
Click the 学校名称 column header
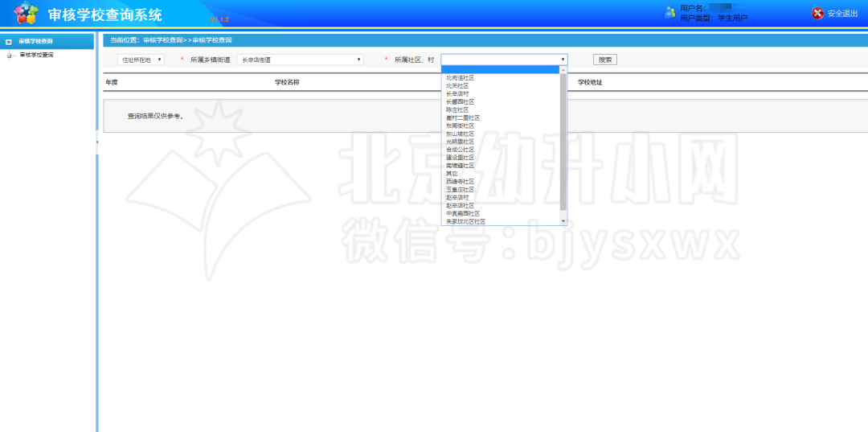(x=287, y=83)
